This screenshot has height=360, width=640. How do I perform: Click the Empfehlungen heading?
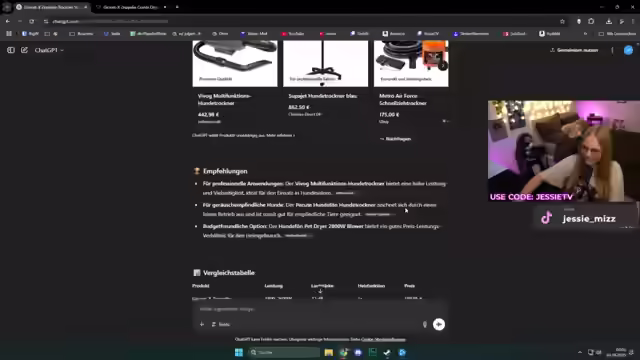point(225,171)
